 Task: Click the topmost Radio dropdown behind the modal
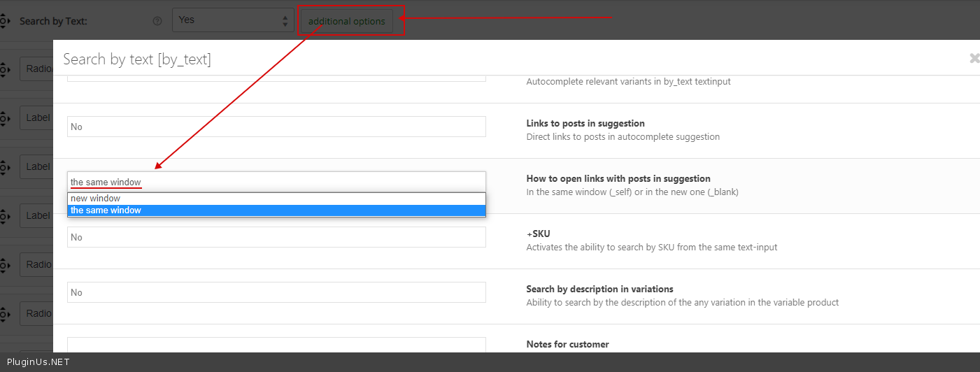pyautogui.click(x=36, y=69)
